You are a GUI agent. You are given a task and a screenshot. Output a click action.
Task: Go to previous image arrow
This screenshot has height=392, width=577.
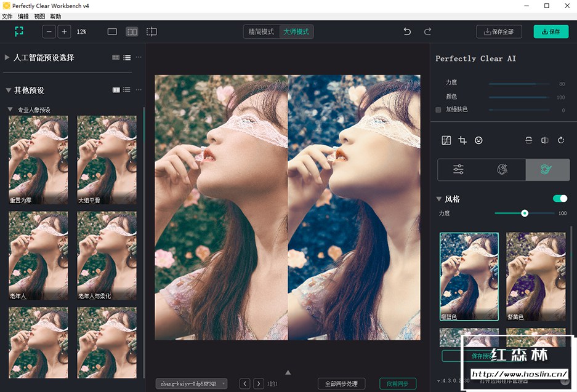(244, 383)
